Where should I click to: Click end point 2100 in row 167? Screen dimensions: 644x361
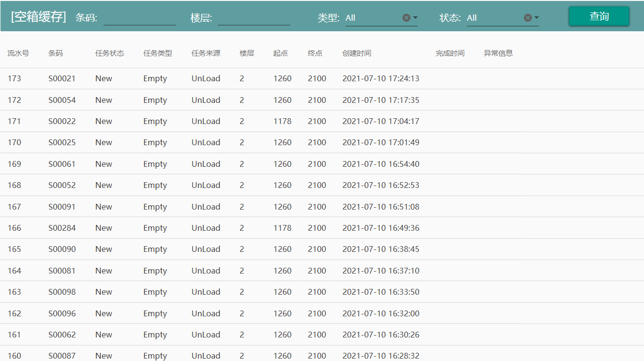point(317,207)
